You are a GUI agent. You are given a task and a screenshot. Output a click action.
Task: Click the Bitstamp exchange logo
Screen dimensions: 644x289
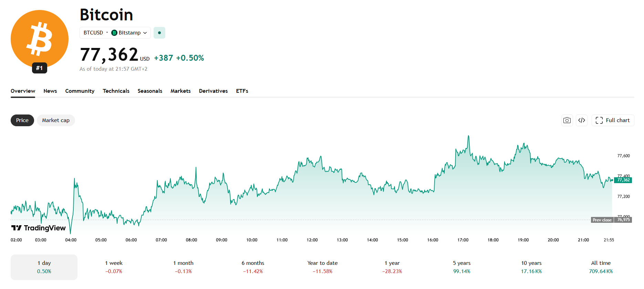[114, 33]
